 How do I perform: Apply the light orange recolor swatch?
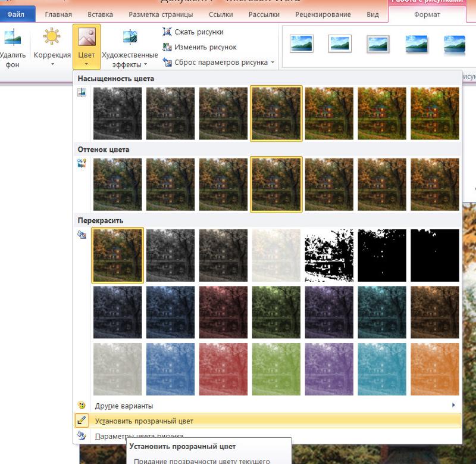pos(435,369)
